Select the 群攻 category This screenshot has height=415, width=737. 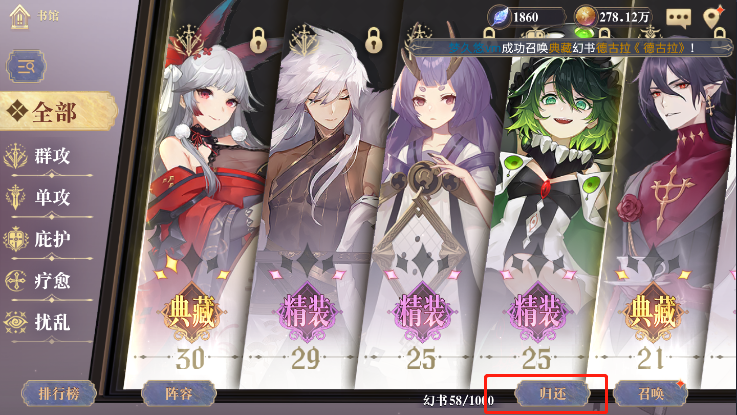49,157
